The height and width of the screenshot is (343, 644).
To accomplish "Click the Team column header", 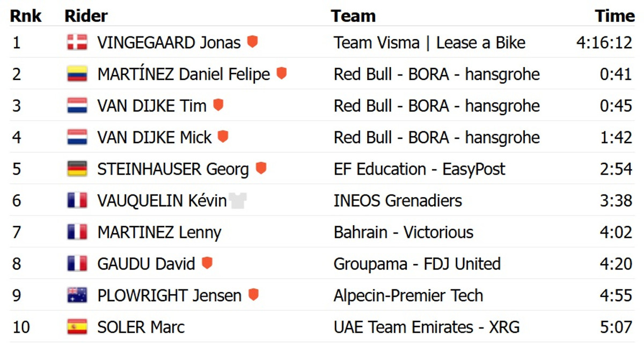I will click(353, 16).
